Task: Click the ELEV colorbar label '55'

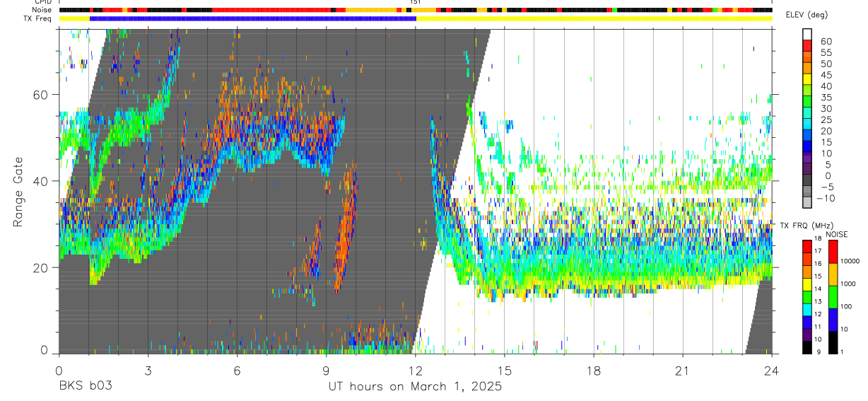Action: [825, 52]
